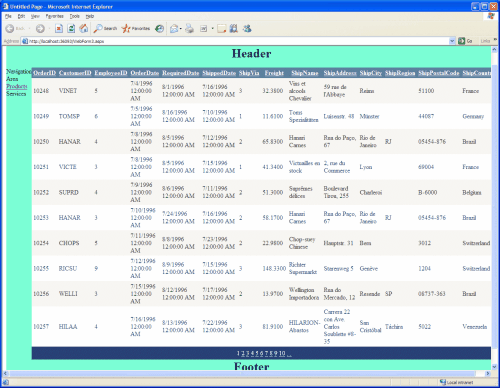Click the Edit with Word icon
The height and width of the screenshot is (388, 500).
[203, 29]
